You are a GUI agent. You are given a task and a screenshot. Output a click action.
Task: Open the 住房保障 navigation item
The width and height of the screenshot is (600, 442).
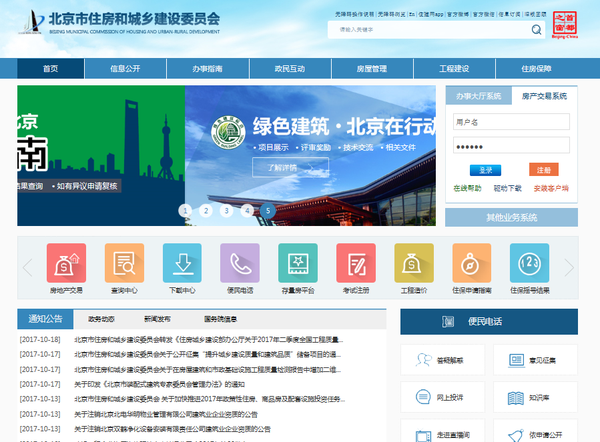tap(536, 69)
